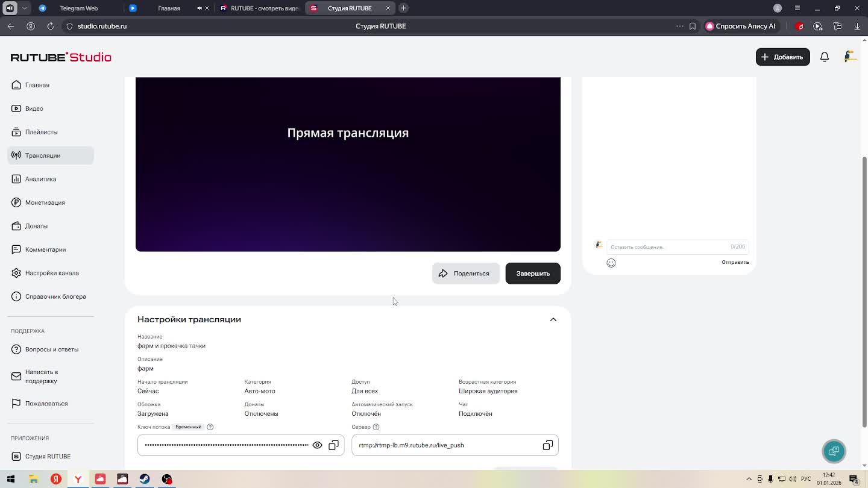This screenshot has height=488, width=868.
Task: Click Завершить to end the stream
Action: pyautogui.click(x=533, y=274)
